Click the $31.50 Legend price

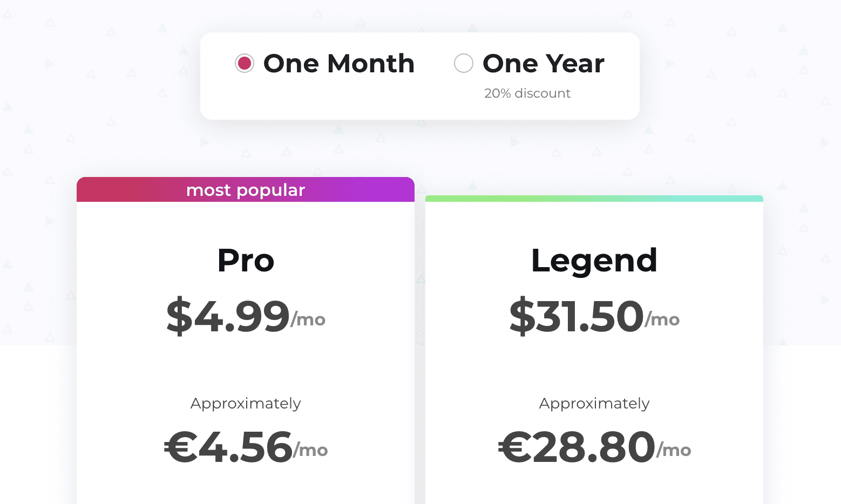pos(577,316)
